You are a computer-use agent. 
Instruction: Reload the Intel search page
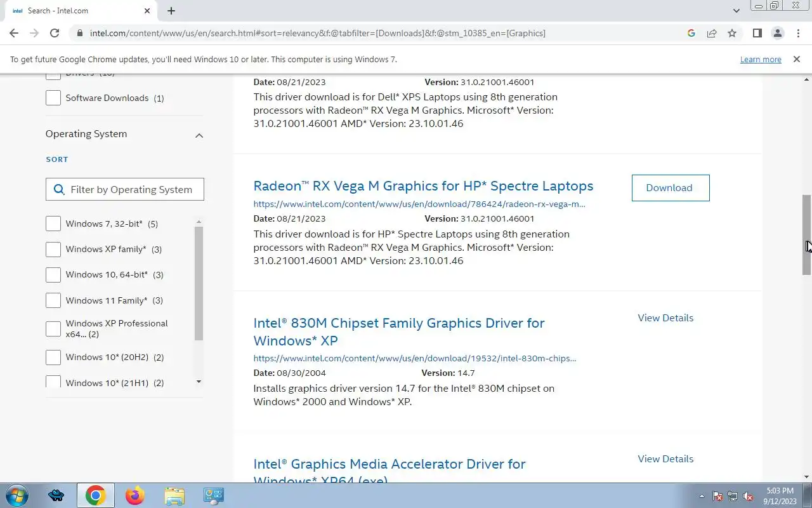click(55, 33)
